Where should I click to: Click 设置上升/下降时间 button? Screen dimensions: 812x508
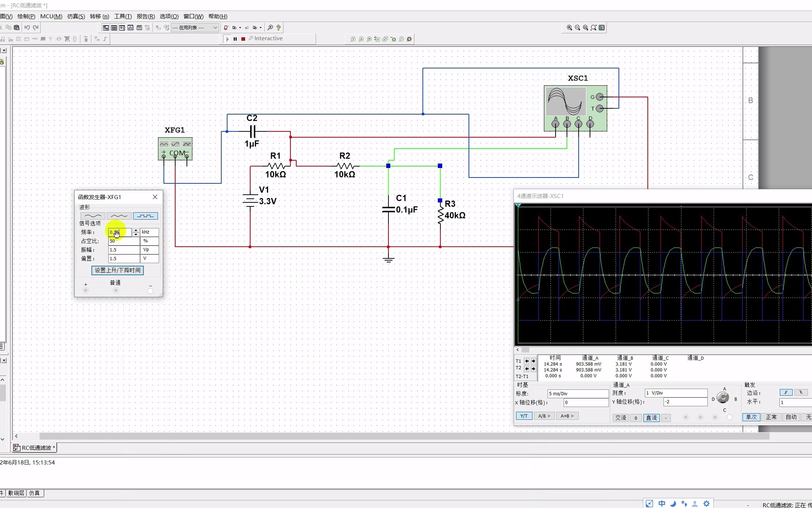(117, 270)
